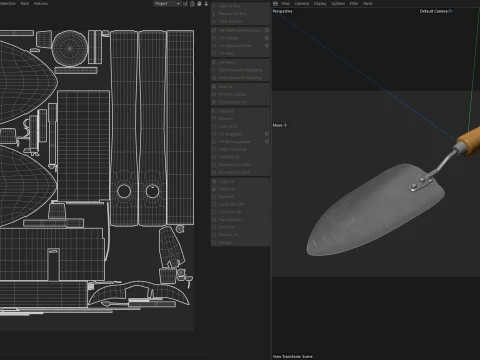Run the UV Rectangularize command
The width and height of the screenshot is (480, 360).
click(237, 142)
